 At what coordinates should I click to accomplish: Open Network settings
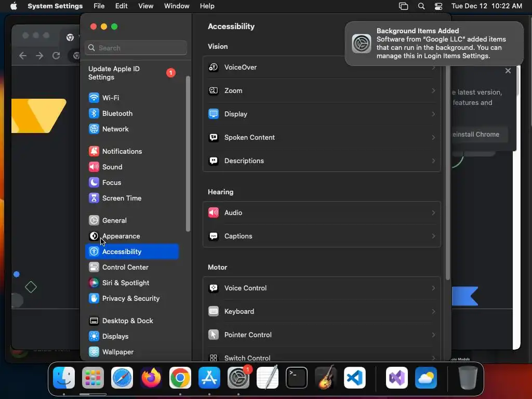coord(131,129)
